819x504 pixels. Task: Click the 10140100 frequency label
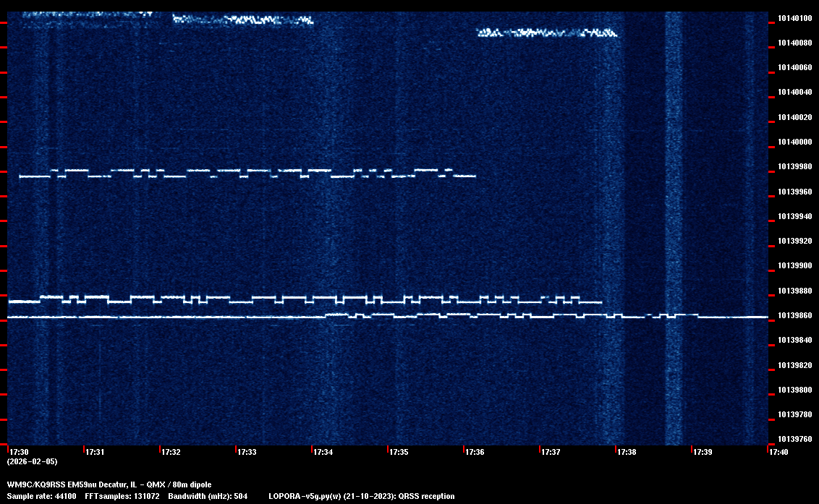pyautogui.click(x=794, y=18)
